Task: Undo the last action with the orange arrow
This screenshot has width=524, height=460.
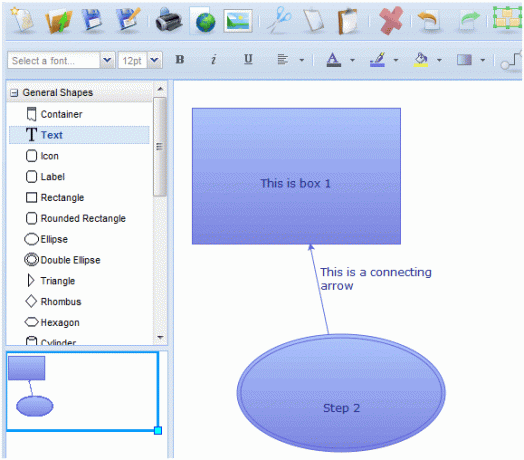Action: tap(428, 20)
